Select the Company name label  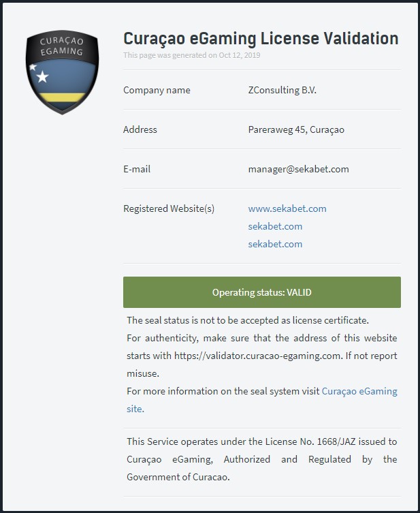point(157,90)
